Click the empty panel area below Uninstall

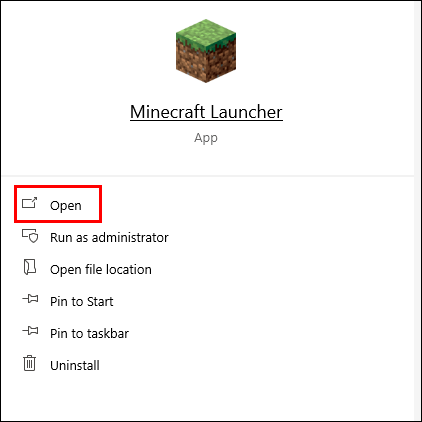click(207, 397)
